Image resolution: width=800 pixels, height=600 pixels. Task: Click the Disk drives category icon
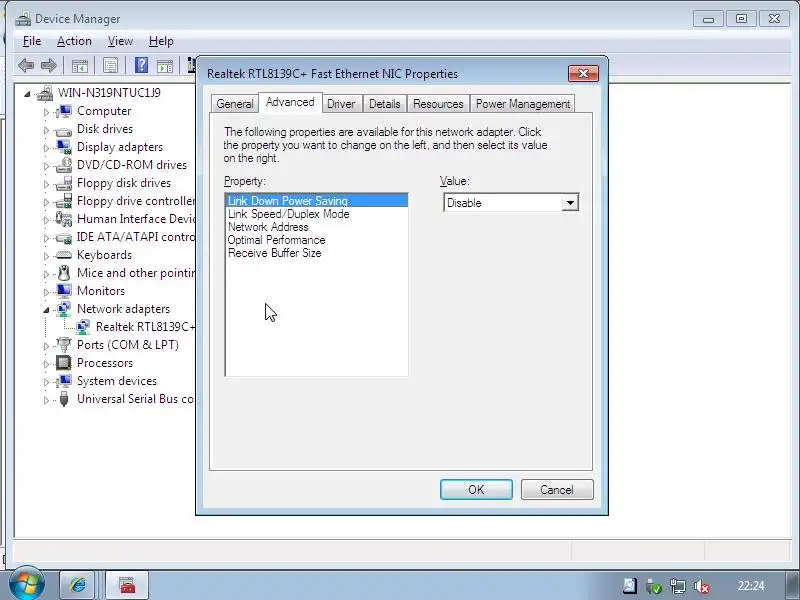pyautogui.click(x=64, y=130)
